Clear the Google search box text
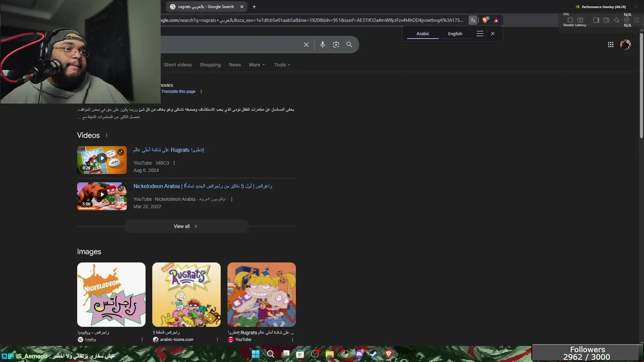The width and height of the screenshot is (644, 362). pos(306,45)
